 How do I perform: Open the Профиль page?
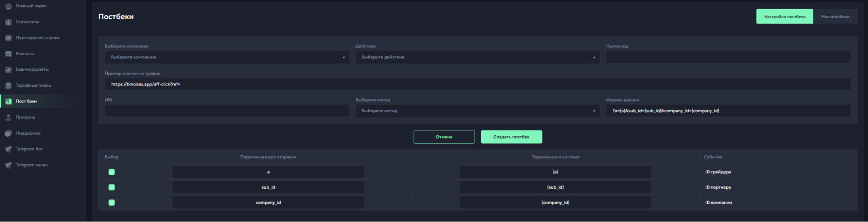[26, 118]
